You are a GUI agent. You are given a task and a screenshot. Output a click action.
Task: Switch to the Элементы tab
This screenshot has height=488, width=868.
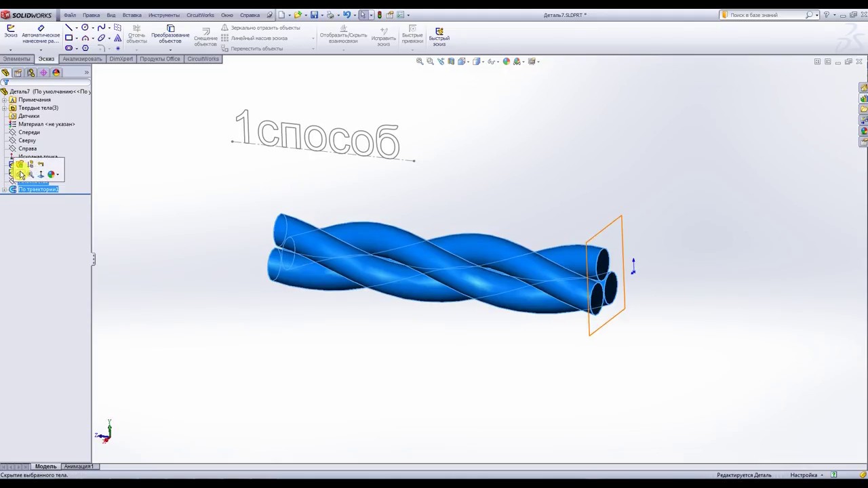click(x=16, y=59)
